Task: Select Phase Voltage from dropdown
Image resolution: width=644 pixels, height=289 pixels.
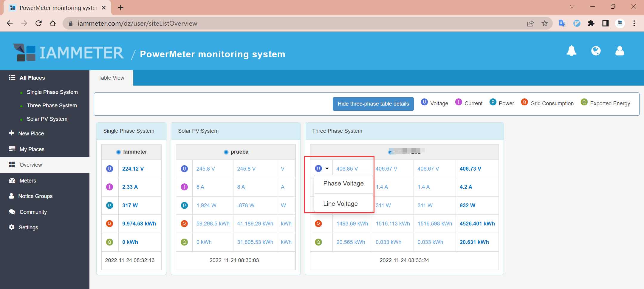Action: [x=343, y=183]
